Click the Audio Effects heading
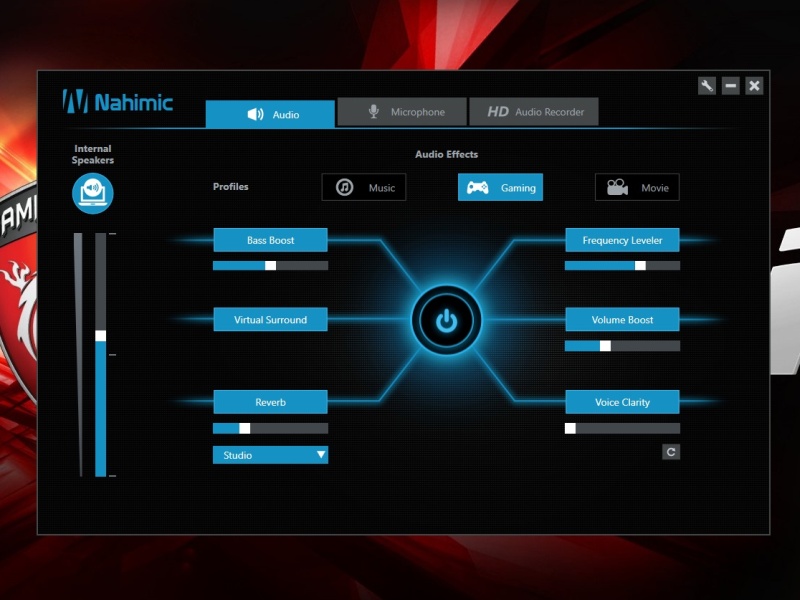800x600 pixels. pyautogui.click(x=446, y=154)
